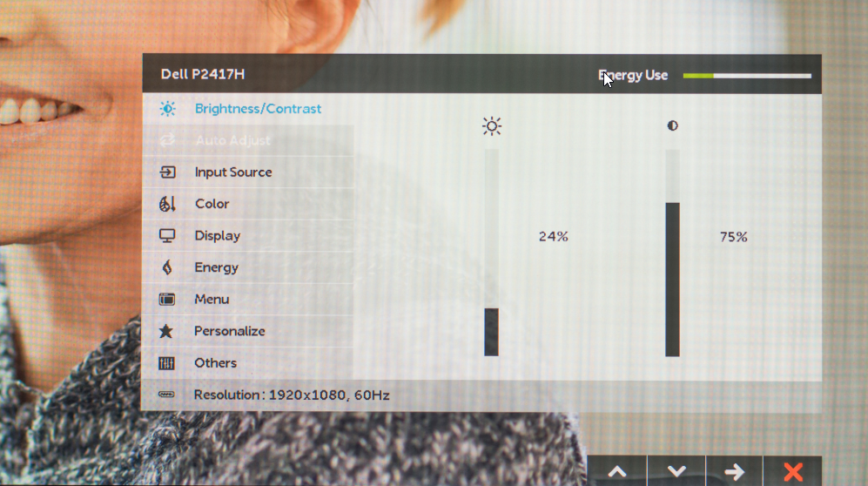This screenshot has width=868, height=486.
Task: Click the Menu window icon
Action: point(166,300)
